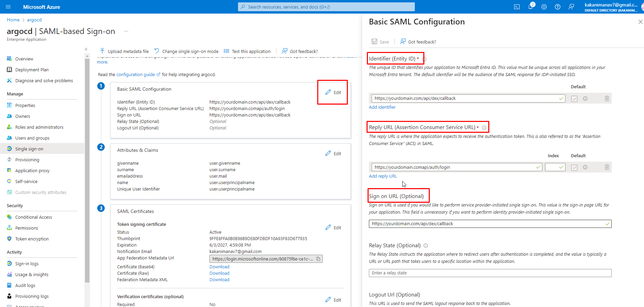Click the Identifier URL input field
The image size is (644, 307).
(468, 98)
